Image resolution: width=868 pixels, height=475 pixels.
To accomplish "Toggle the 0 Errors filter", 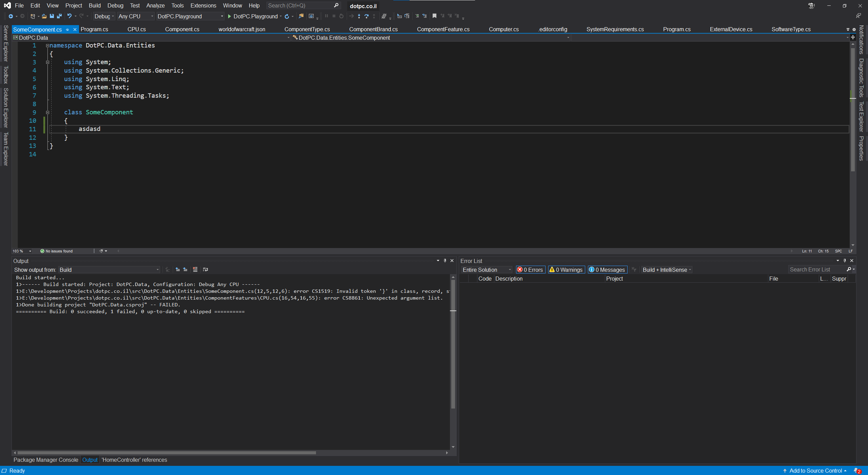I will point(530,270).
